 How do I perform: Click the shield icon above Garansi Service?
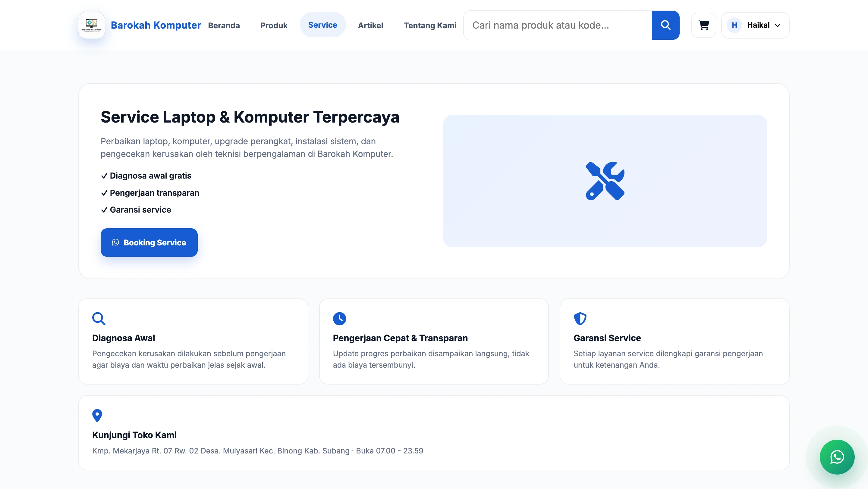580,318
